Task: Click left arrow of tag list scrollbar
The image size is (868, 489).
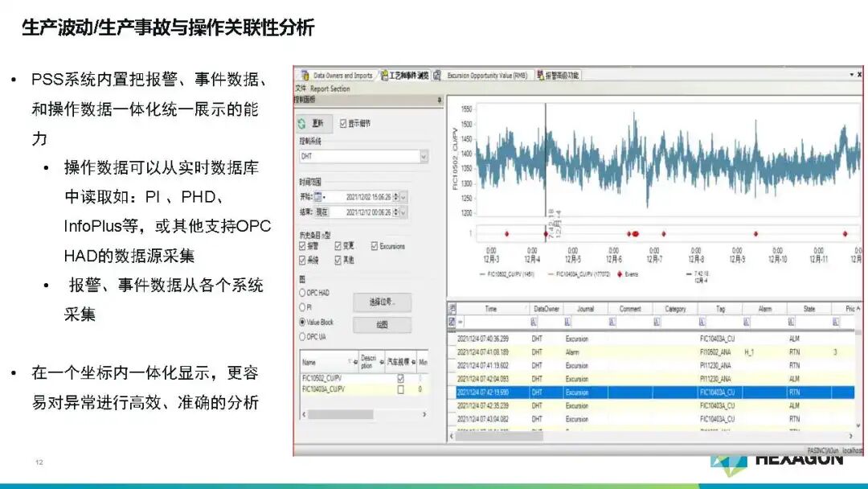Action: (304, 414)
